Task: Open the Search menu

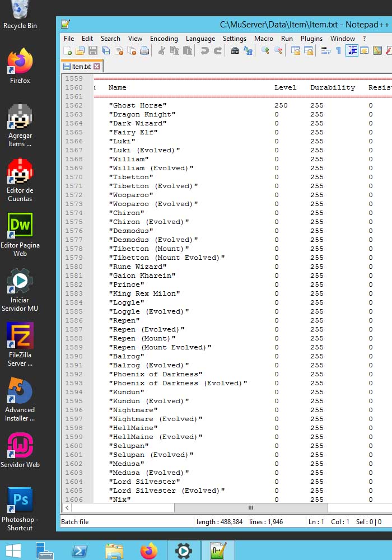Action: (x=110, y=39)
